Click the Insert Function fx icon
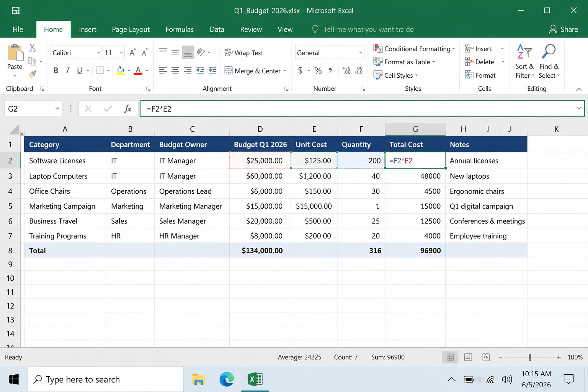Image resolution: width=588 pixels, height=392 pixels. [x=128, y=109]
